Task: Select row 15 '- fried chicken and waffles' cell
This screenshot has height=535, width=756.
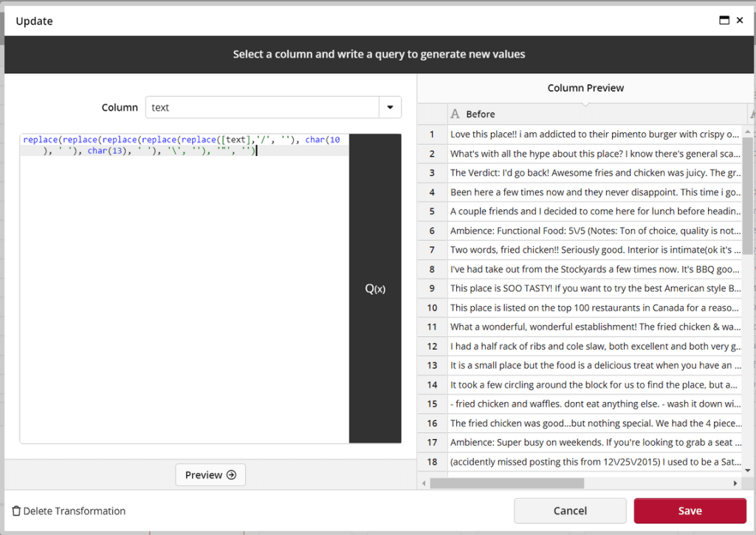Action: (595, 403)
